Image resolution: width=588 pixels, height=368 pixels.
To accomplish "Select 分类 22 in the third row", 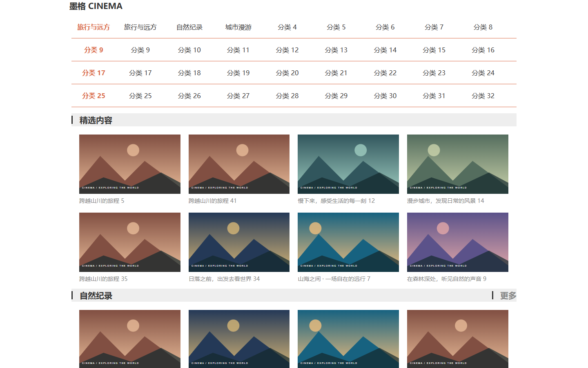I will (385, 73).
